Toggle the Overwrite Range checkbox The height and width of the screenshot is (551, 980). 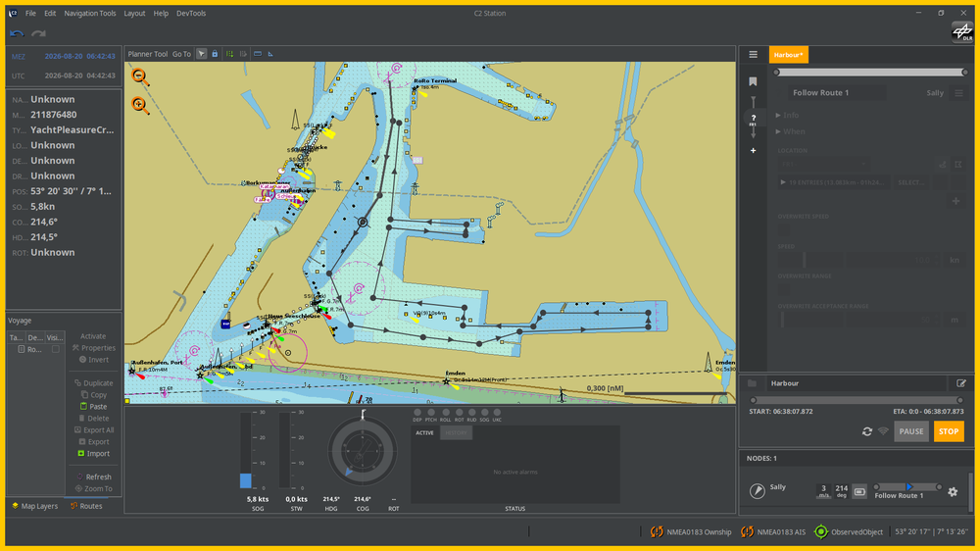tap(784, 289)
